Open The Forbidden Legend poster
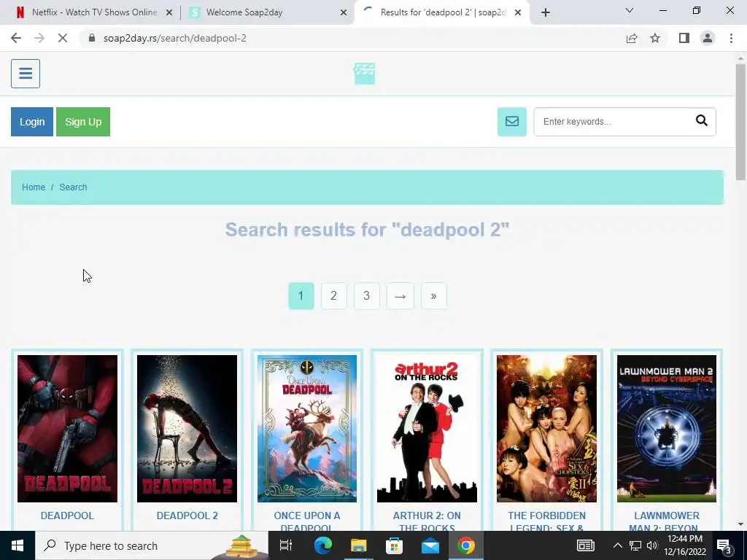 pyautogui.click(x=546, y=429)
